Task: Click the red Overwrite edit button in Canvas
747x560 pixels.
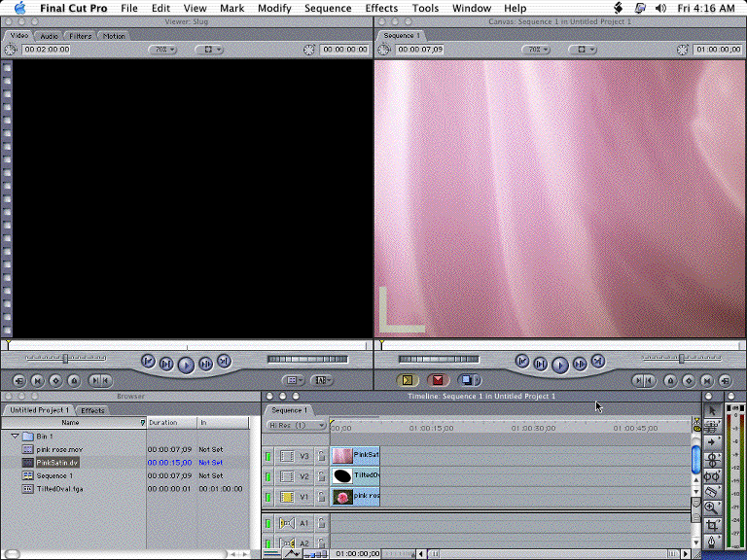Action: tap(438, 380)
